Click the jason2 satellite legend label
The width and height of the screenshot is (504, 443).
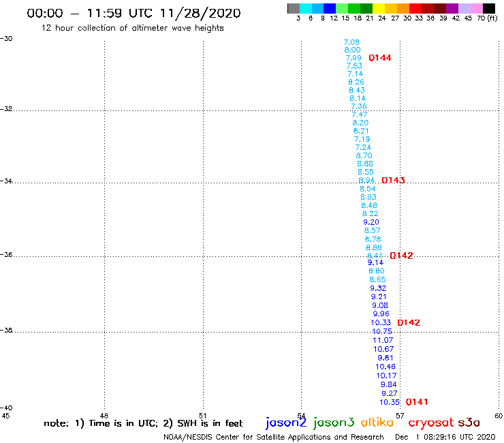click(286, 423)
